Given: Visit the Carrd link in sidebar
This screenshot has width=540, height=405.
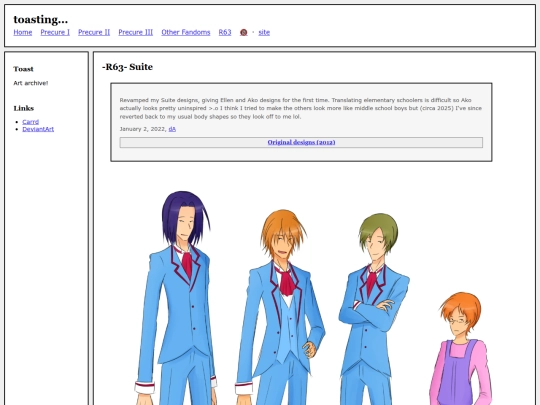Looking at the screenshot, I should [x=31, y=122].
